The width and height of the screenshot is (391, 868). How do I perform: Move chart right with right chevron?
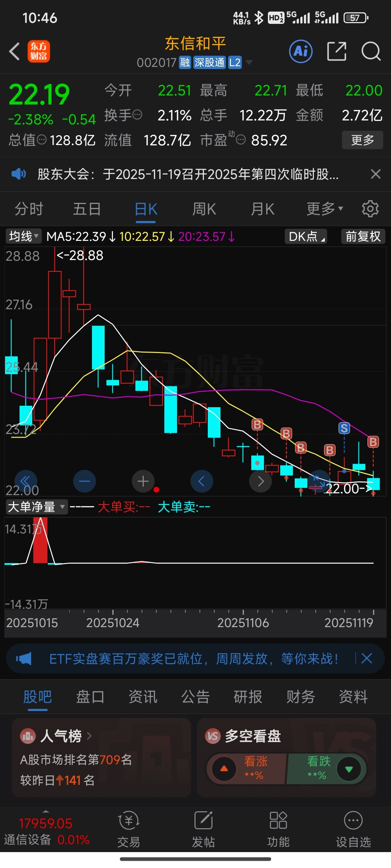[260, 481]
